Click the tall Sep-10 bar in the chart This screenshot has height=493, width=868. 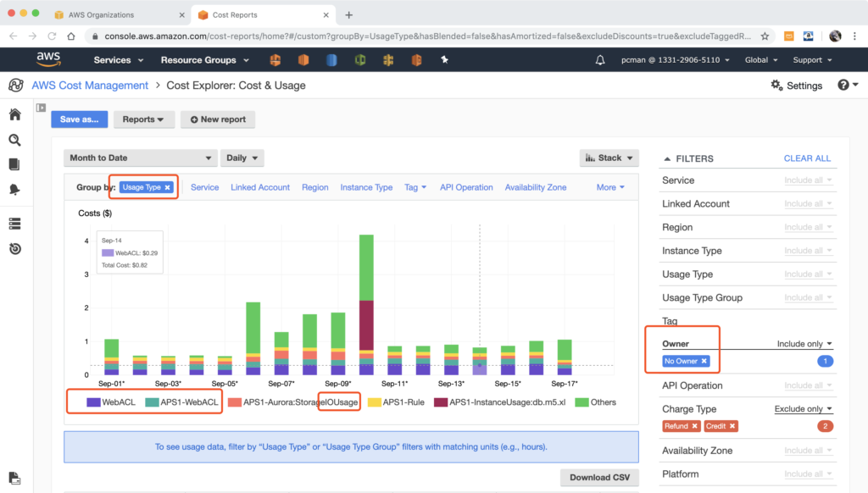[366, 305]
